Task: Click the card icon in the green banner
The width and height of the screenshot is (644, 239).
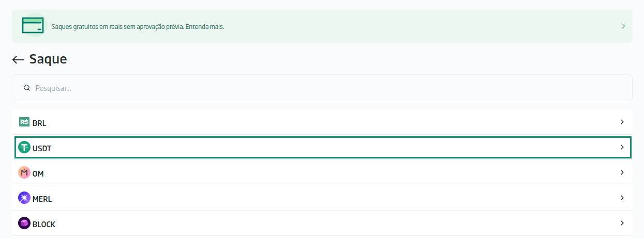Action: coord(33,25)
